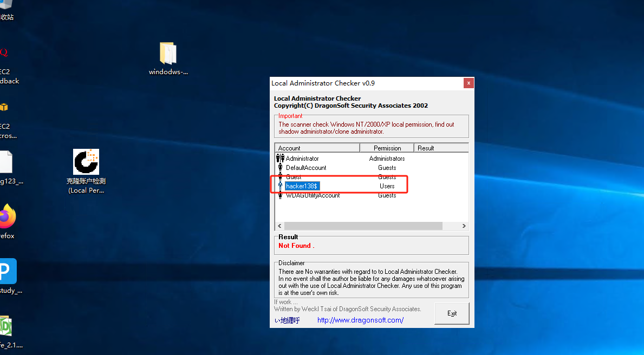This screenshot has height=355, width=644.
Task: Select the Administrator account row
Action: (x=372, y=159)
